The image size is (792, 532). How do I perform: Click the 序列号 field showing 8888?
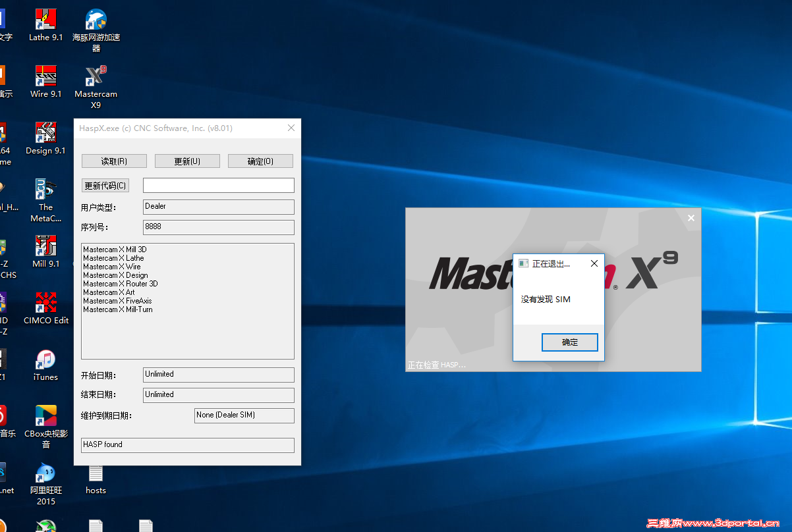tap(219, 227)
